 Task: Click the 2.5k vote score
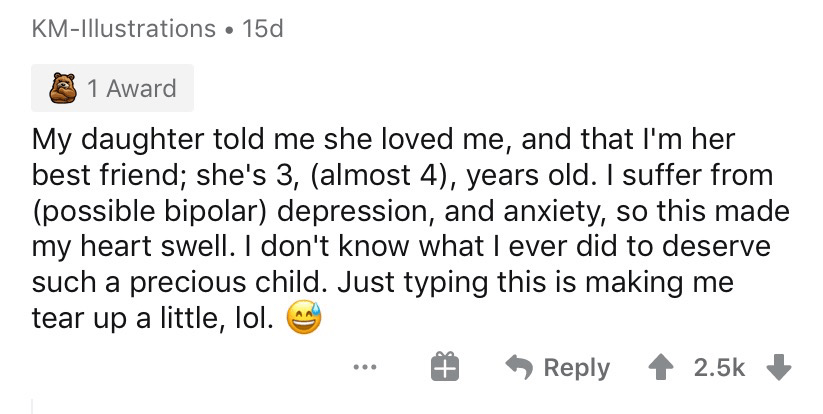coord(719,367)
